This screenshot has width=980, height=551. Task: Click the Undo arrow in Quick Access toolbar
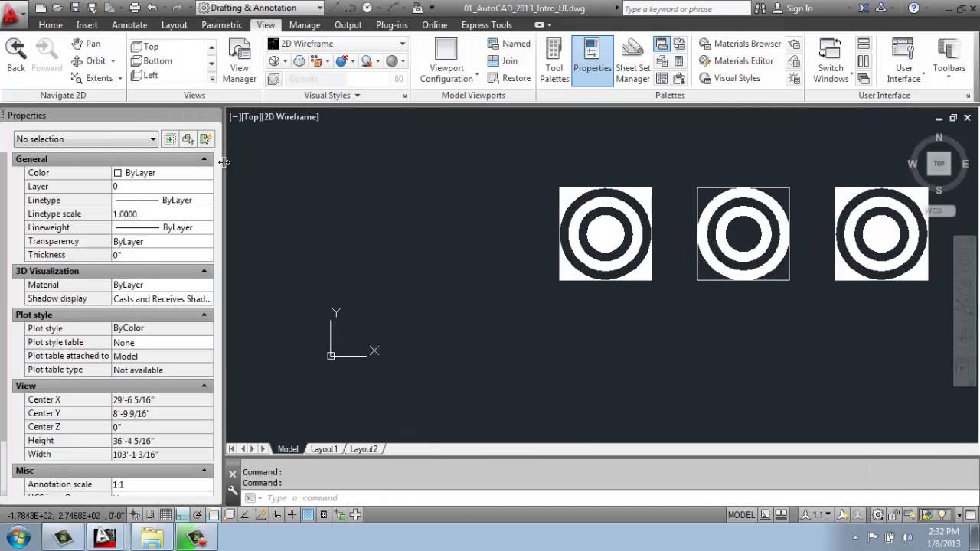[x=152, y=8]
